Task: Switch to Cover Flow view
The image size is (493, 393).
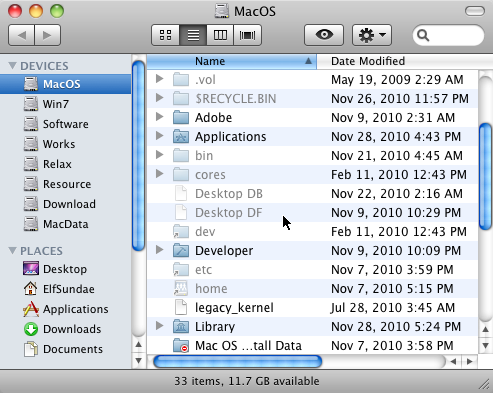Action: (248, 35)
